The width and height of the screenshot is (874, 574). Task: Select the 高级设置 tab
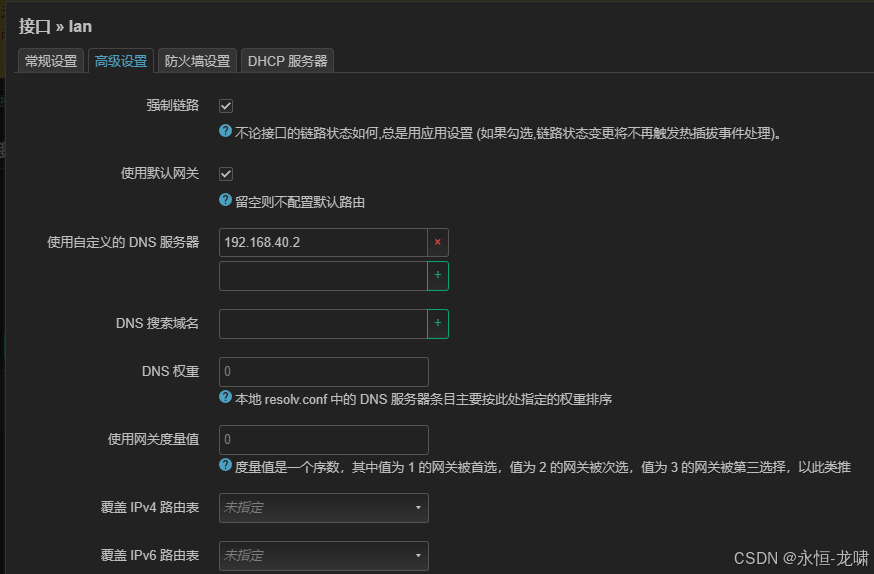point(120,61)
